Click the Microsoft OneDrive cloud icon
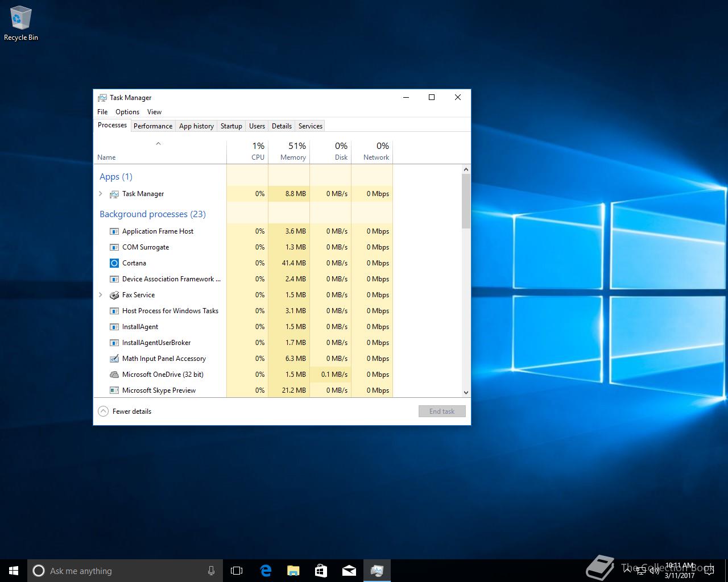This screenshot has height=582, width=728. coord(114,375)
